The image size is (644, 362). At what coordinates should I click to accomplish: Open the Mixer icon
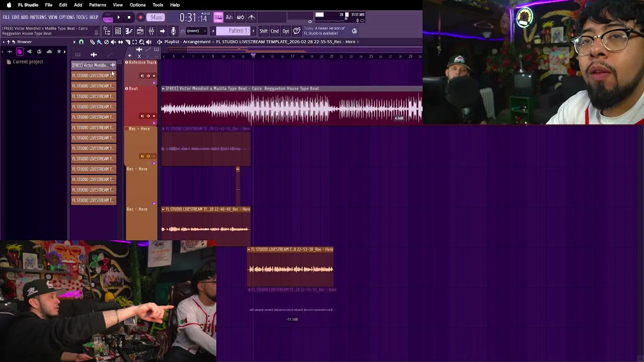pos(151,31)
